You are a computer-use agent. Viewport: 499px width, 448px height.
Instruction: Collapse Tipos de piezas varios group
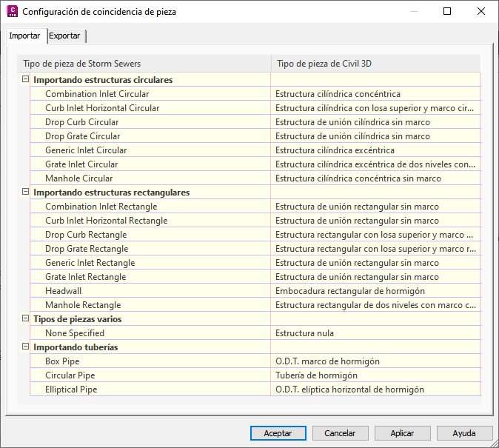pyautogui.click(x=26, y=319)
